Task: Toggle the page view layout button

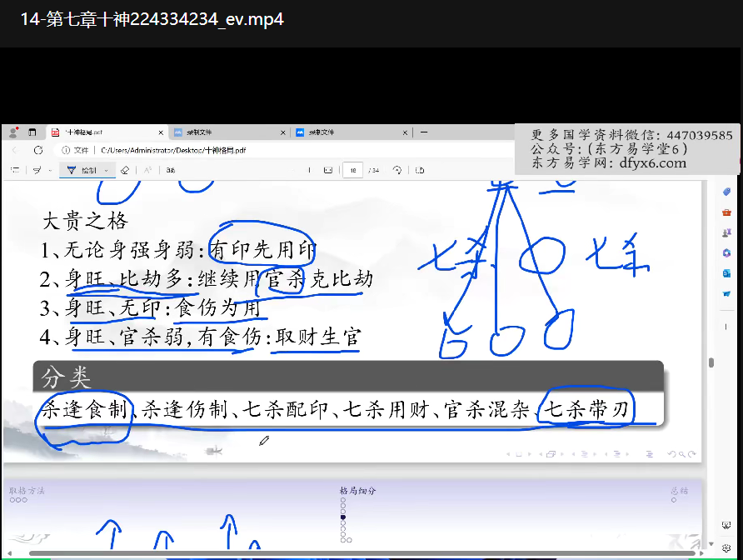Action: tap(420, 170)
